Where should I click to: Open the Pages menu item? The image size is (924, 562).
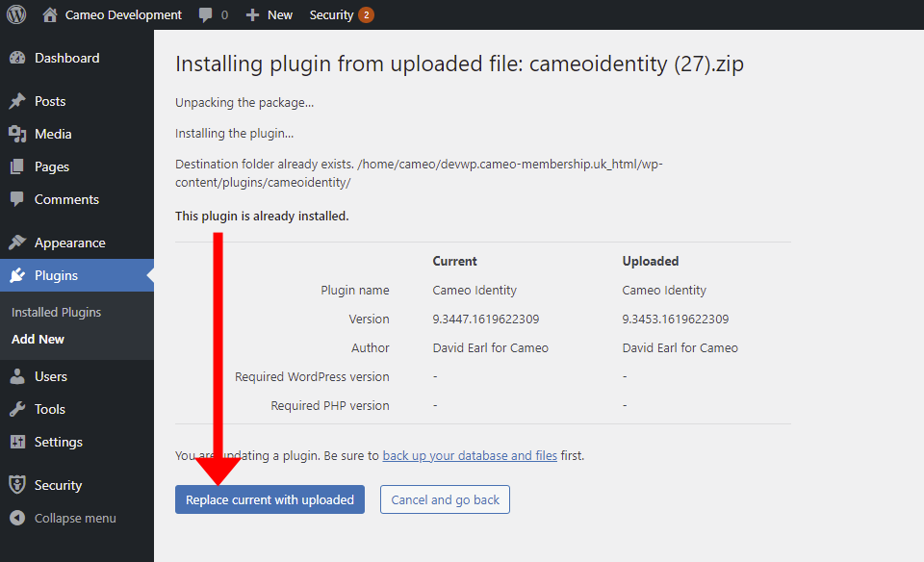(52, 166)
